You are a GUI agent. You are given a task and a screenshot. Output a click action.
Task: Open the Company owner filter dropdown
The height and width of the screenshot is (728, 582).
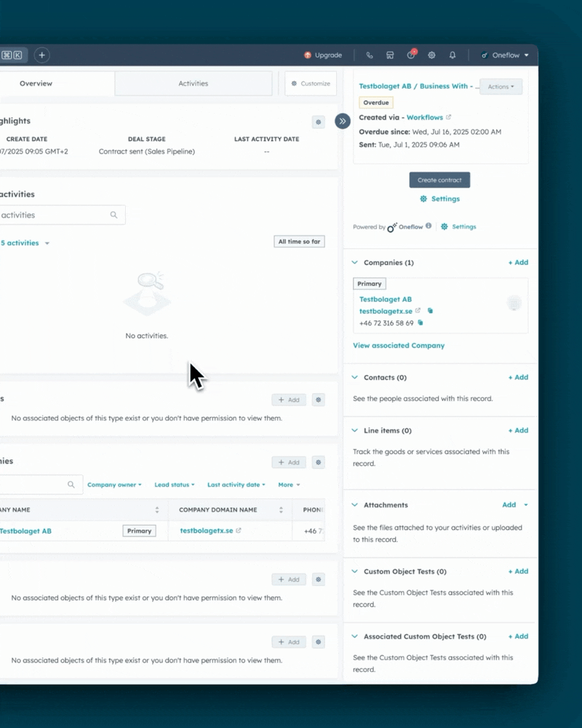pyautogui.click(x=114, y=485)
